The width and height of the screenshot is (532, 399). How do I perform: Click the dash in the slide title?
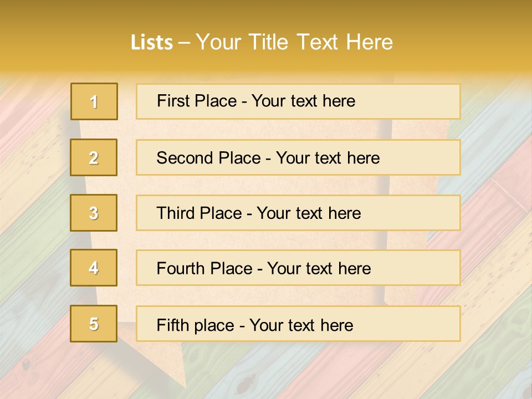[184, 42]
